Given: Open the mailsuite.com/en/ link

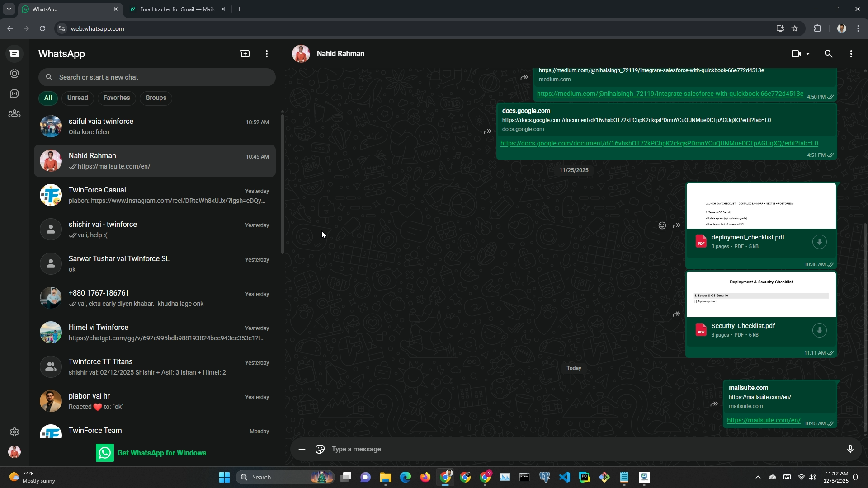Looking at the screenshot, I should click(x=763, y=420).
